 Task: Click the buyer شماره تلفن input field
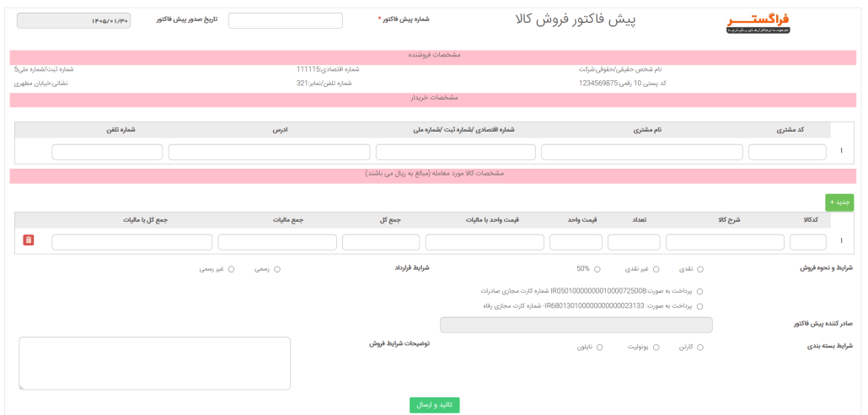click(x=107, y=153)
